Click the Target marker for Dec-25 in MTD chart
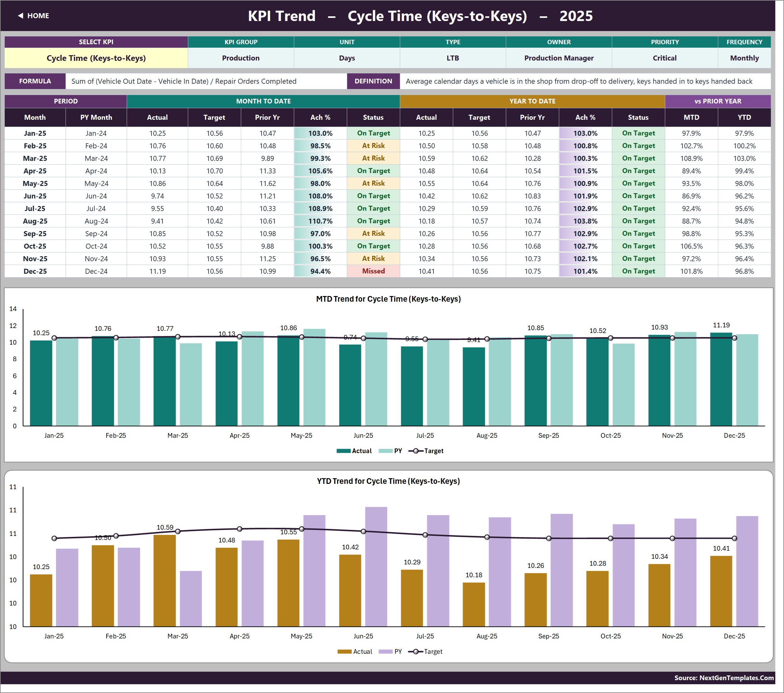 tap(734, 338)
